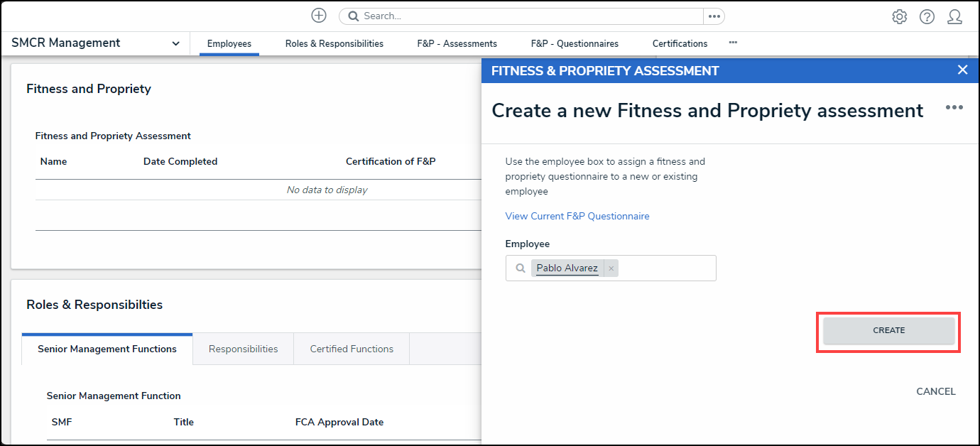The width and height of the screenshot is (980, 446).
Task: Go to F&P - Assessments tab
Action: click(x=457, y=44)
